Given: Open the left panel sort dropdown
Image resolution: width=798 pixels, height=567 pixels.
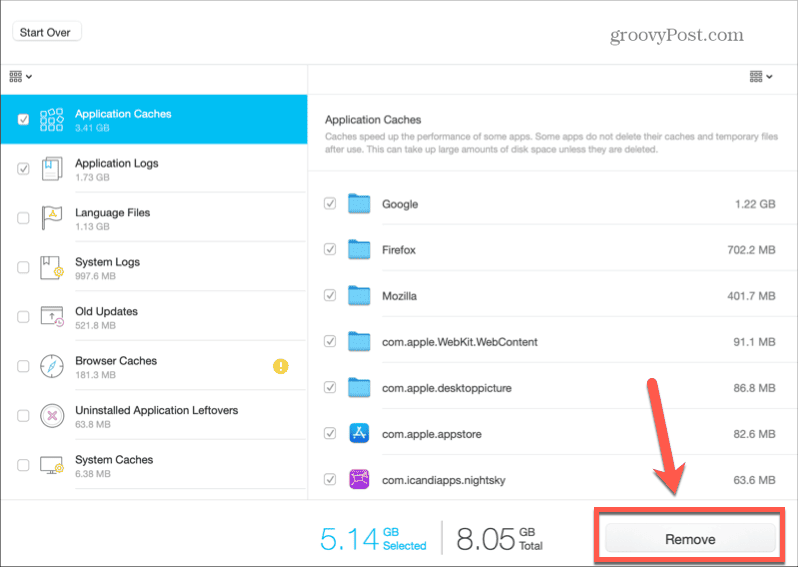Looking at the screenshot, I should click(20, 77).
